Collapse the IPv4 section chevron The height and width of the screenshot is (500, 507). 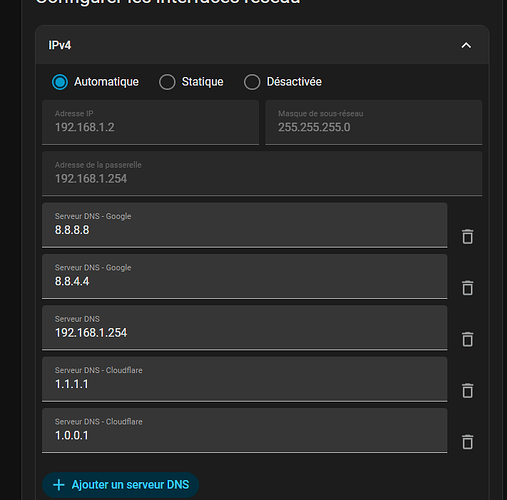coord(466,45)
